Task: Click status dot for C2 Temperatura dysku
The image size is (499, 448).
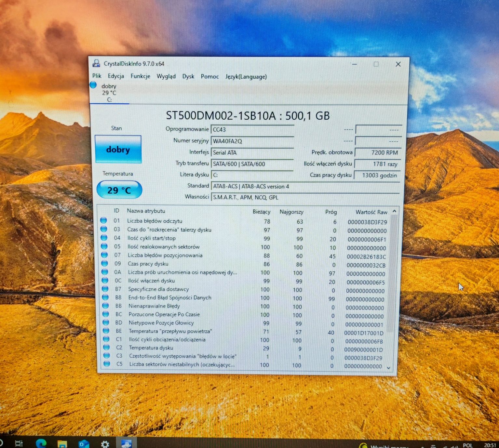Action: (106, 347)
